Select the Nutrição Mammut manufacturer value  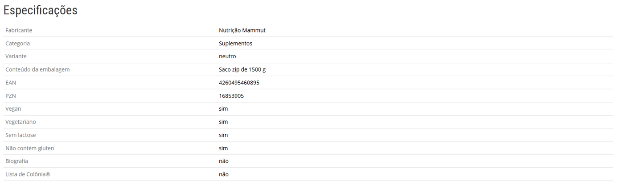coord(242,30)
